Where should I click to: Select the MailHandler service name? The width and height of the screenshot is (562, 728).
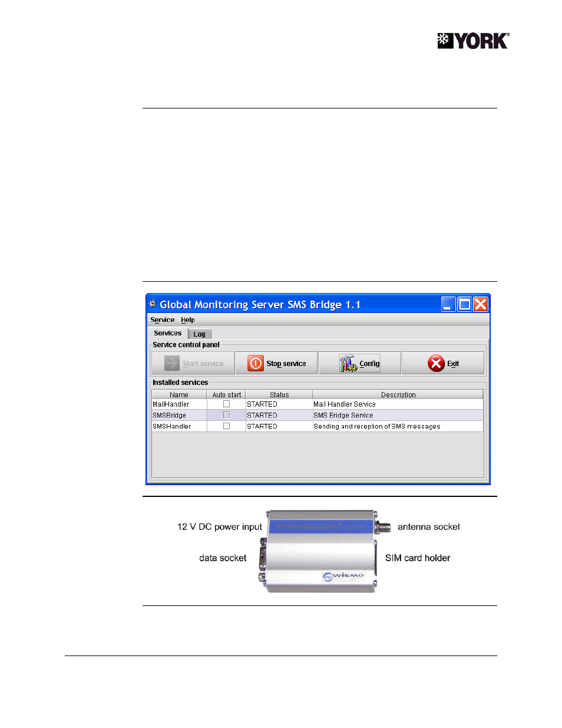pos(171,404)
